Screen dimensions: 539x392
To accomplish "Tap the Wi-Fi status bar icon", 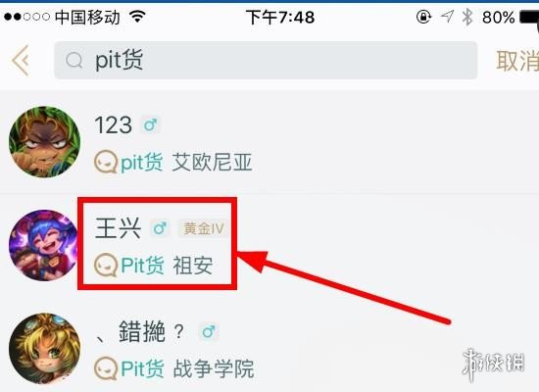I will coord(137,16).
